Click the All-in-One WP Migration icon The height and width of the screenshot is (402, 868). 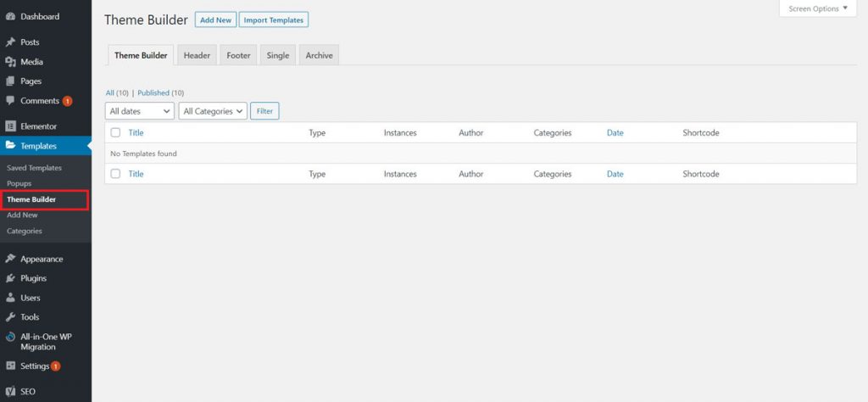click(10, 337)
